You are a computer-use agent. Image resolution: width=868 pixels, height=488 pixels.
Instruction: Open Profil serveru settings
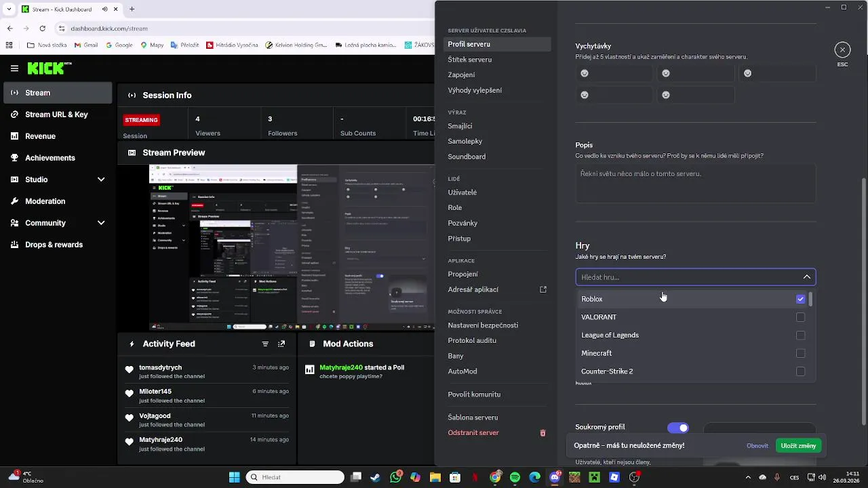[x=497, y=44]
